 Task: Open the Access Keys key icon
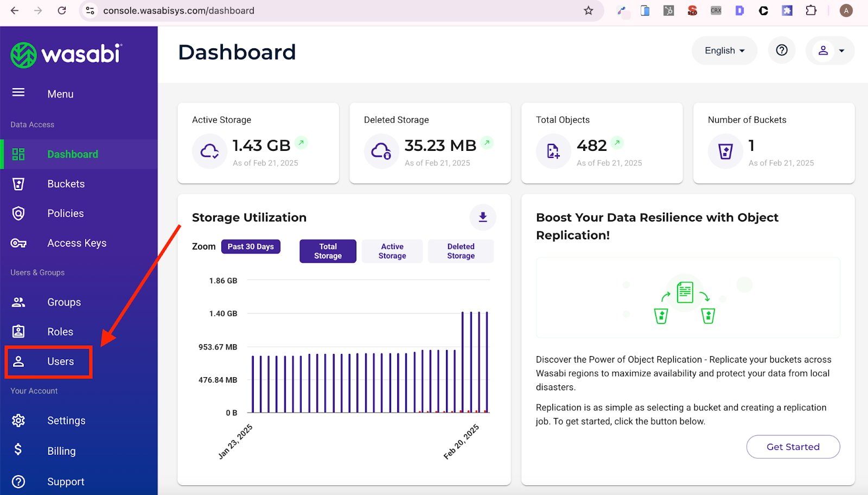point(18,243)
